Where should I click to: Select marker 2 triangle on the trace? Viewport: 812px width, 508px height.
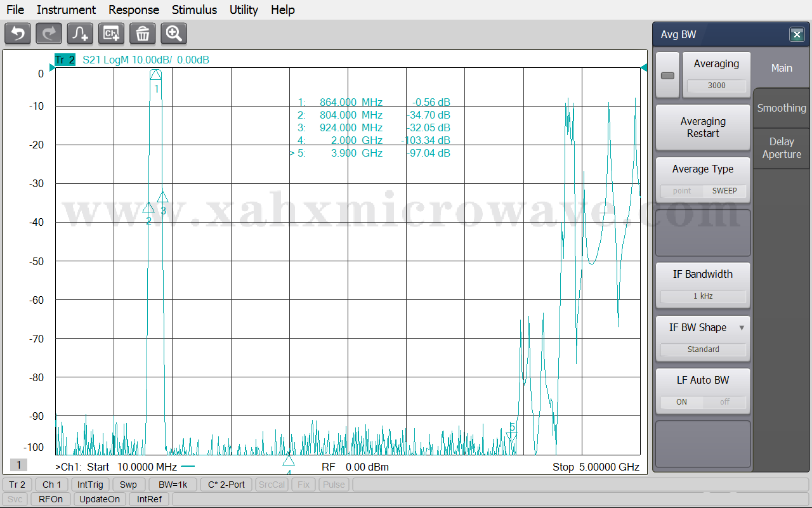(x=148, y=207)
